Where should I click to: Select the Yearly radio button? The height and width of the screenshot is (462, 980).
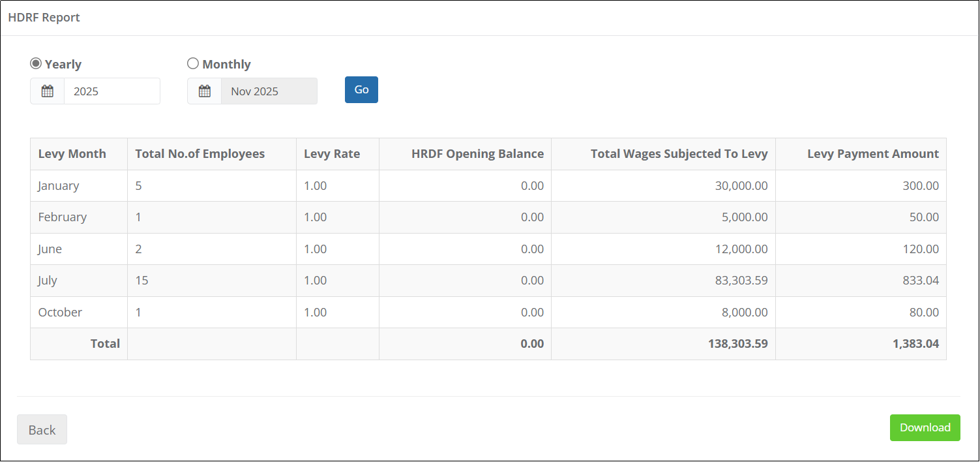36,63
